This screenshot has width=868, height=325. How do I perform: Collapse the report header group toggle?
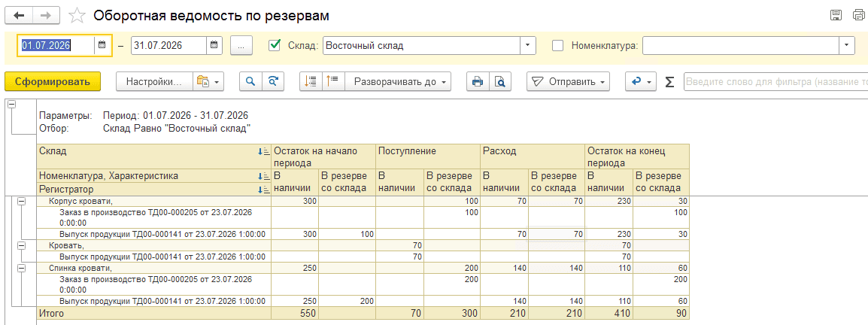(x=11, y=105)
